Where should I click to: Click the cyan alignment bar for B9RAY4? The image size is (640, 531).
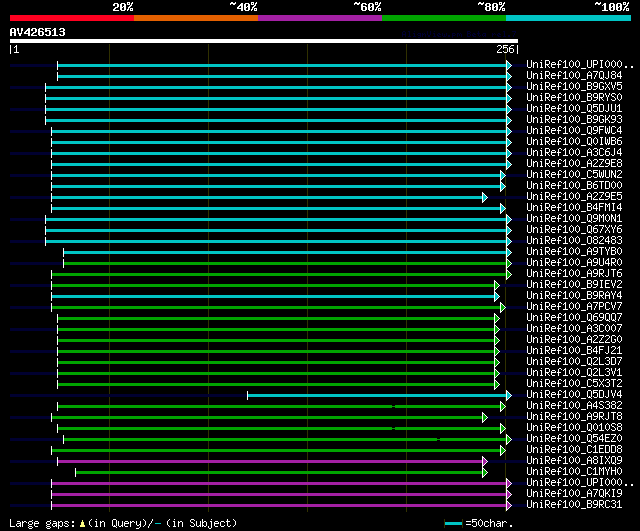[x=274, y=296]
